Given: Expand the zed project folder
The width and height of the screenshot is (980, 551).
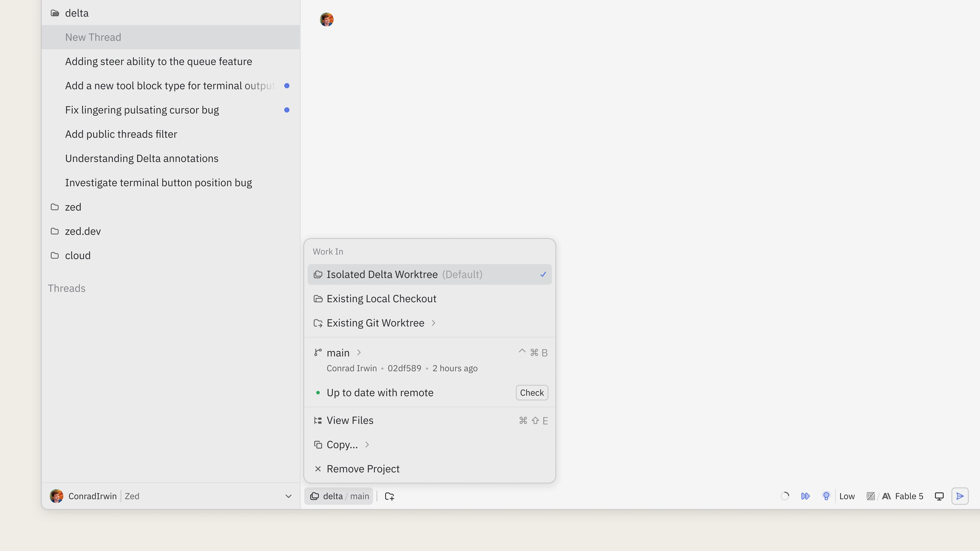Looking at the screenshot, I should point(170,207).
